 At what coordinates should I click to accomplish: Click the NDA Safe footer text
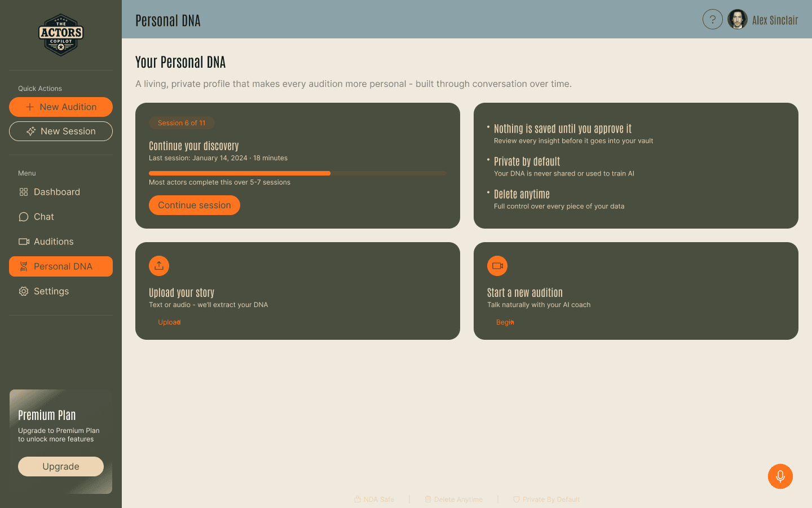coord(379,500)
